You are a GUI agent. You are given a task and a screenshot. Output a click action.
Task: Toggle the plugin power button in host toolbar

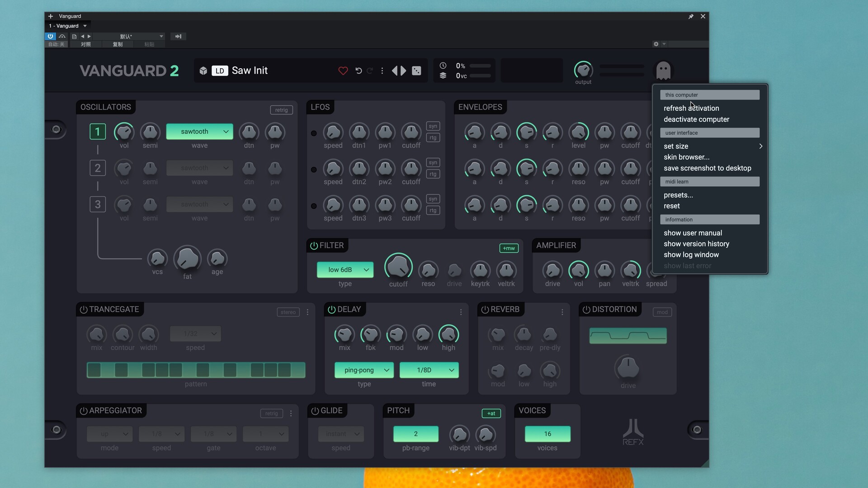50,36
